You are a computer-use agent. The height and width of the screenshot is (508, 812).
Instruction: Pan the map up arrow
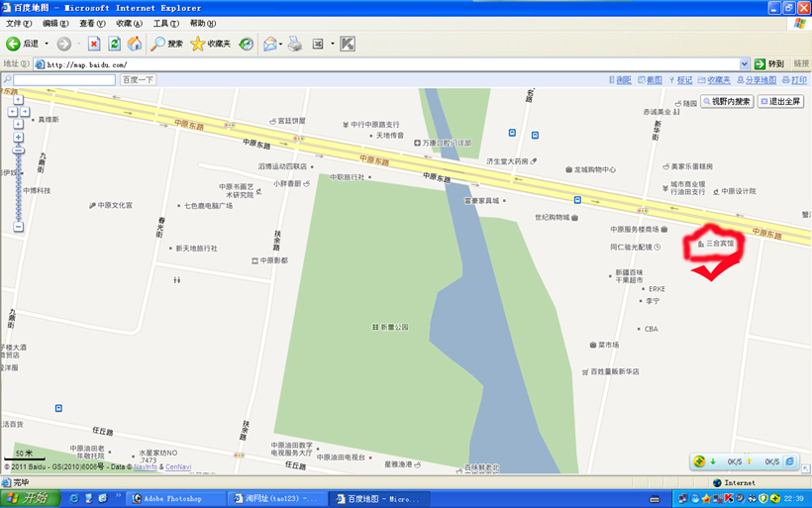click(x=18, y=99)
